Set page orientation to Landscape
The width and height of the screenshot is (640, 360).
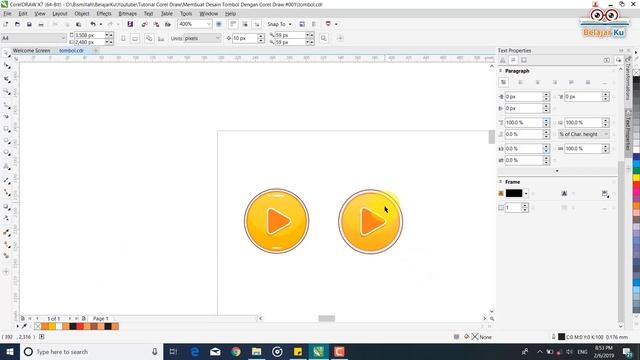click(x=135, y=39)
